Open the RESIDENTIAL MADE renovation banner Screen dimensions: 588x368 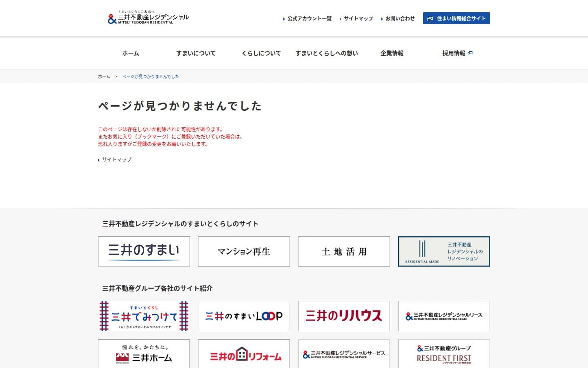(444, 251)
